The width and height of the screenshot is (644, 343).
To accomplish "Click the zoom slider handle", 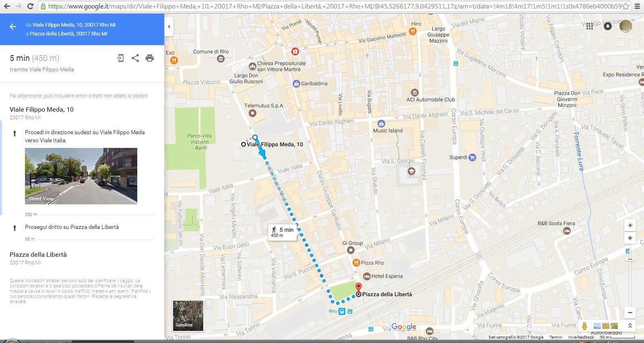I will 630,259.
